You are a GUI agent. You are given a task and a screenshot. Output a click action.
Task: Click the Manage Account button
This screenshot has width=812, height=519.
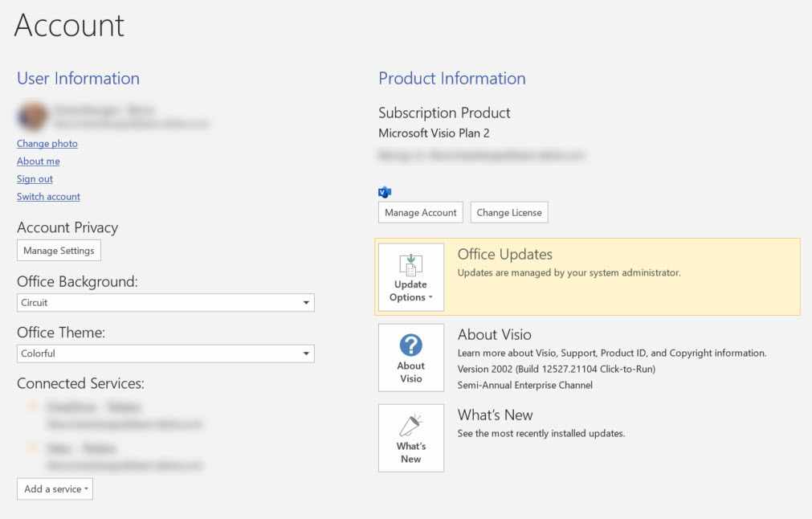(x=420, y=212)
